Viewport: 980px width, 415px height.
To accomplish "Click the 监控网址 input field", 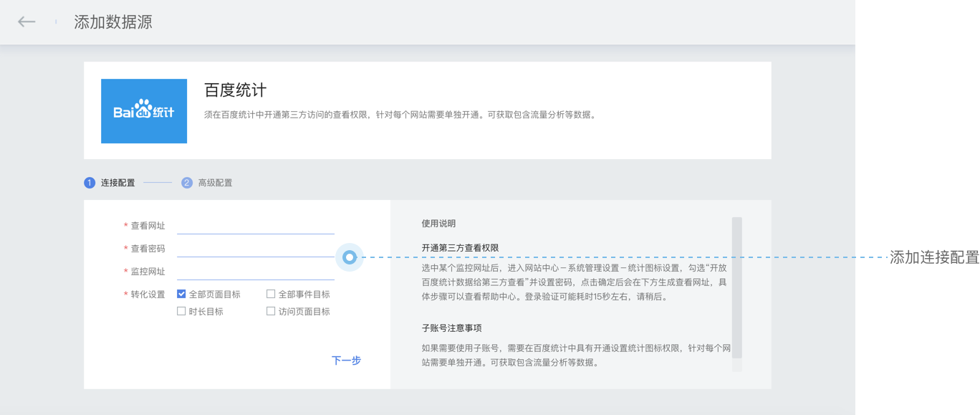I will 256,272.
